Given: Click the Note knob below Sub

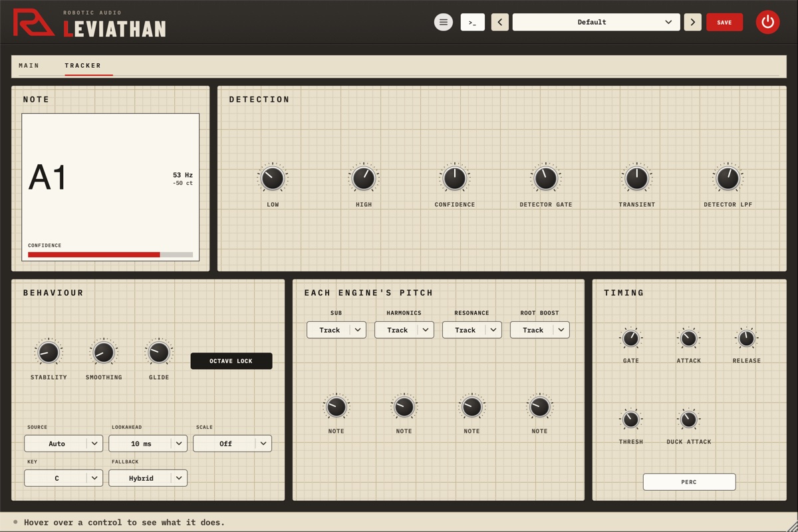Looking at the screenshot, I should 336,406.
